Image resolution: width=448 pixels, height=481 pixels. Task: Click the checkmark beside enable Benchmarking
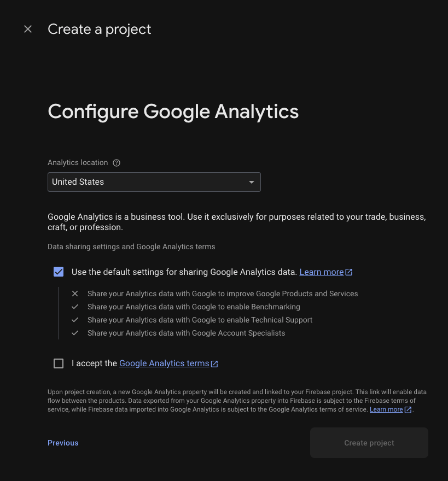(x=75, y=307)
